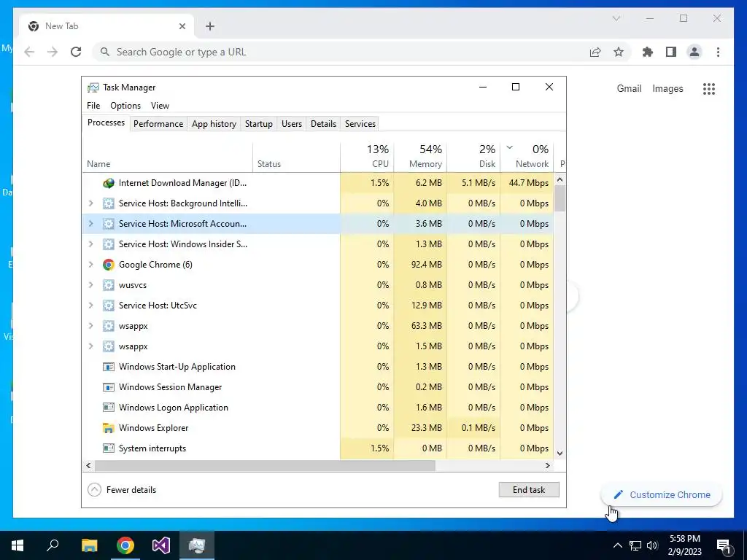Expand the wsappx row using 63.3 MB
Viewport: 747px width, 560px height.
point(90,326)
